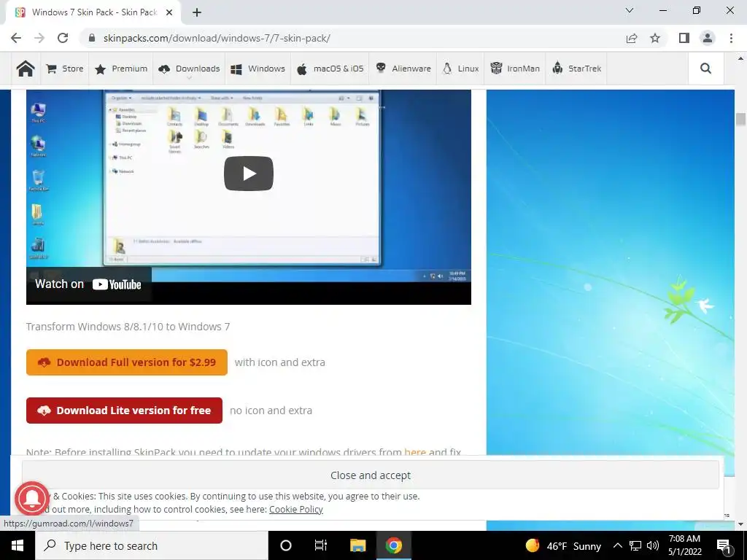Open the Windows Start menu
The height and width of the screenshot is (560, 747).
(18, 545)
